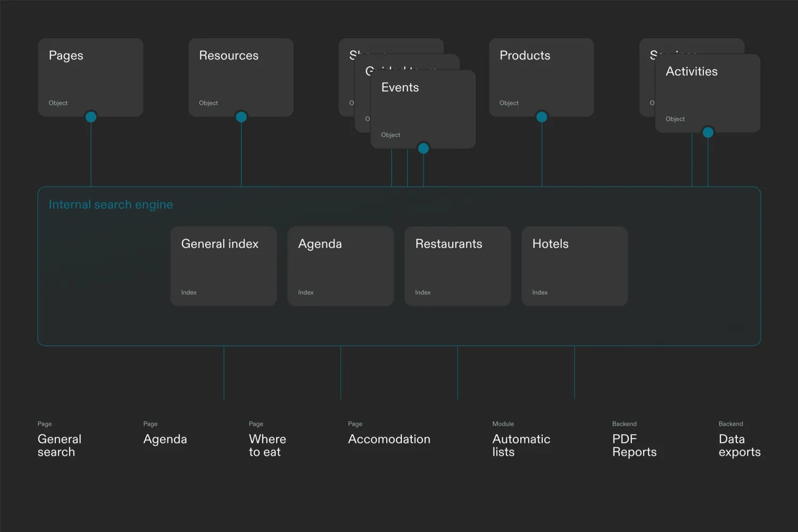Click the Where to eat page label
Image resolution: width=798 pixels, height=532 pixels.
(268, 445)
